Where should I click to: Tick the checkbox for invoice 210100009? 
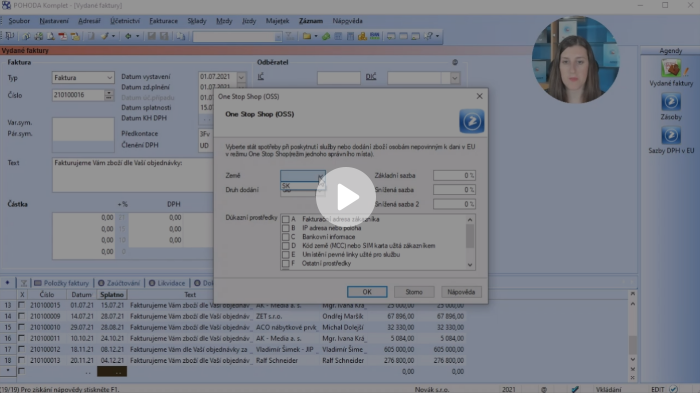tap(21, 316)
